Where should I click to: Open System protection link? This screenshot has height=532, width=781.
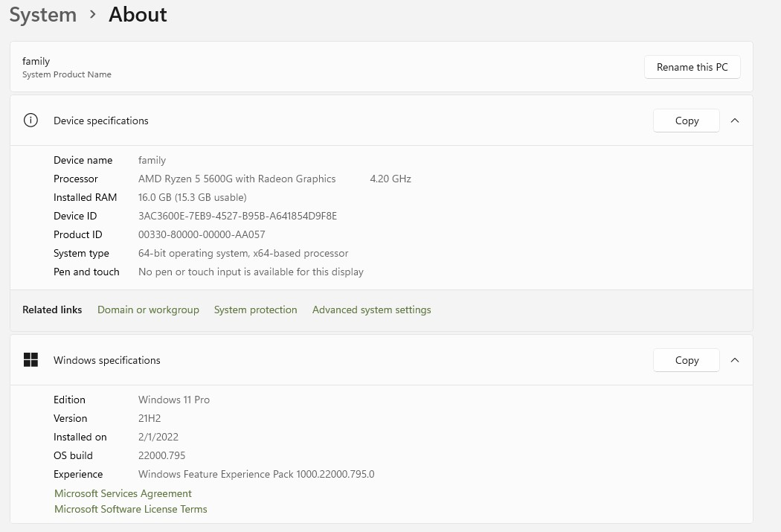pyautogui.click(x=255, y=310)
